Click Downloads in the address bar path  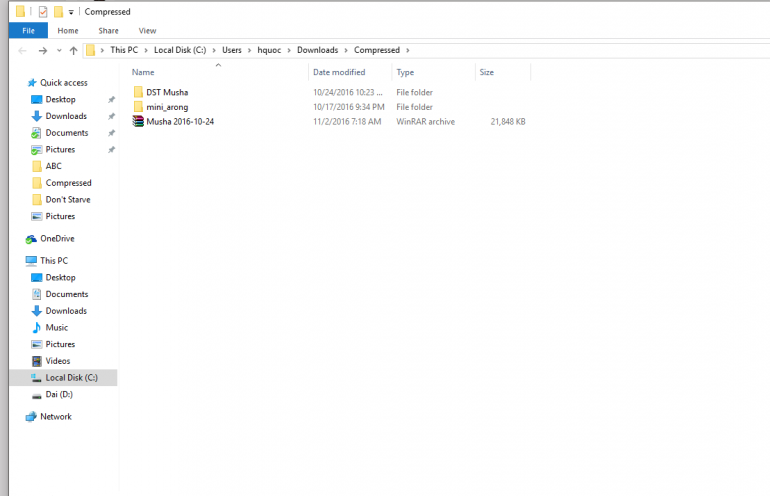(x=317, y=50)
